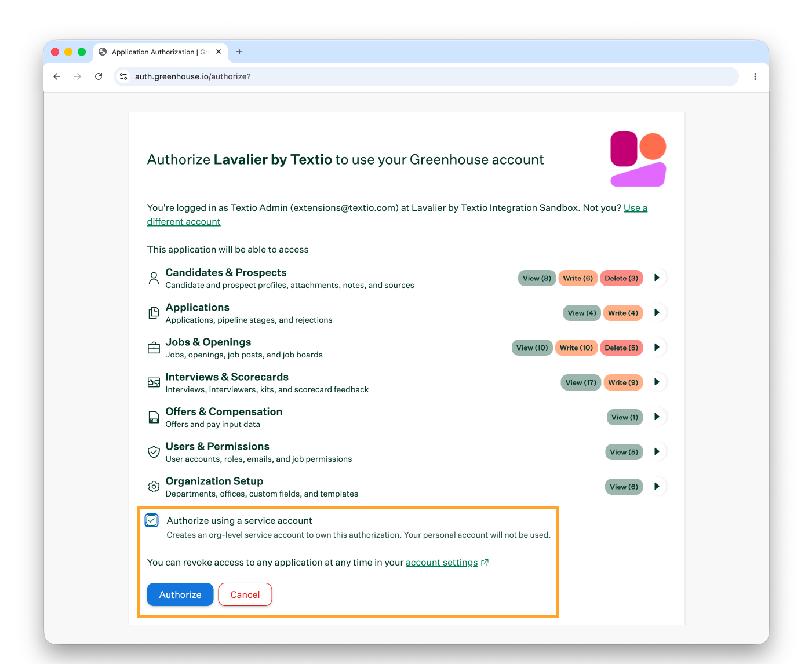Click Delete (3) badge for Candidates
The width and height of the screenshot is (812, 664).
click(621, 278)
